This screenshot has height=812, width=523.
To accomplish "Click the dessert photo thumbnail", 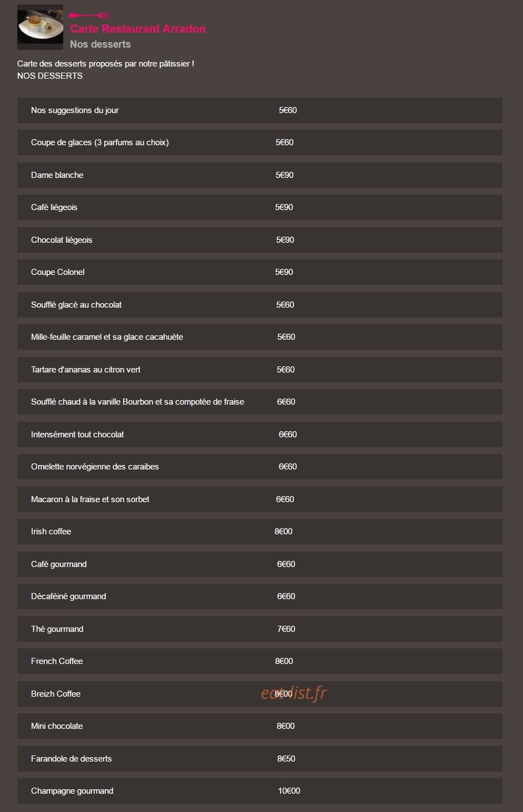I will (x=40, y=27).
